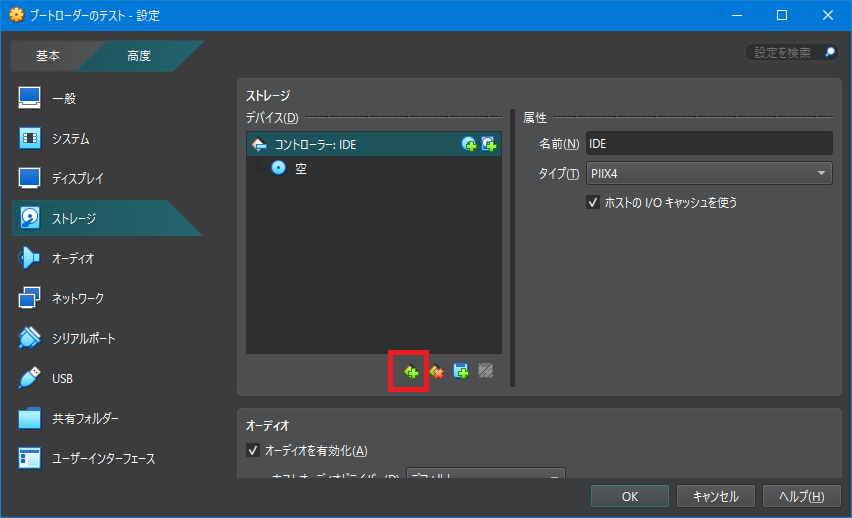Open the USB settings category
The width and height of the screenshot is (852, 518).
point(106,378)
